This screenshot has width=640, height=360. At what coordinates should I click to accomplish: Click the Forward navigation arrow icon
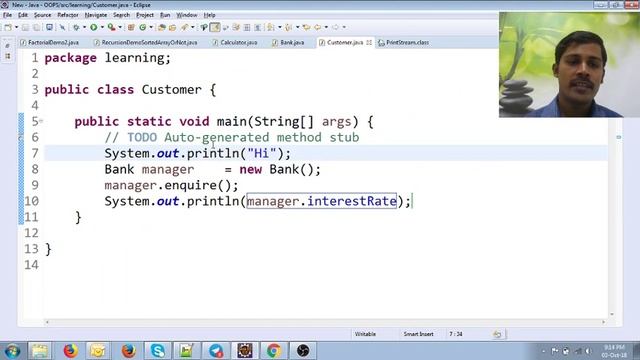tap(335, 27)
